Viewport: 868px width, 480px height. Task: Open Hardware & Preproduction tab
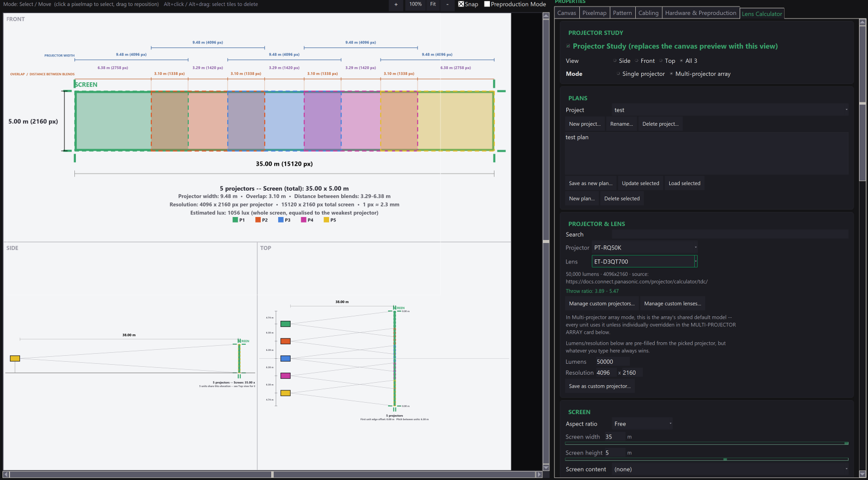[700, 13]
